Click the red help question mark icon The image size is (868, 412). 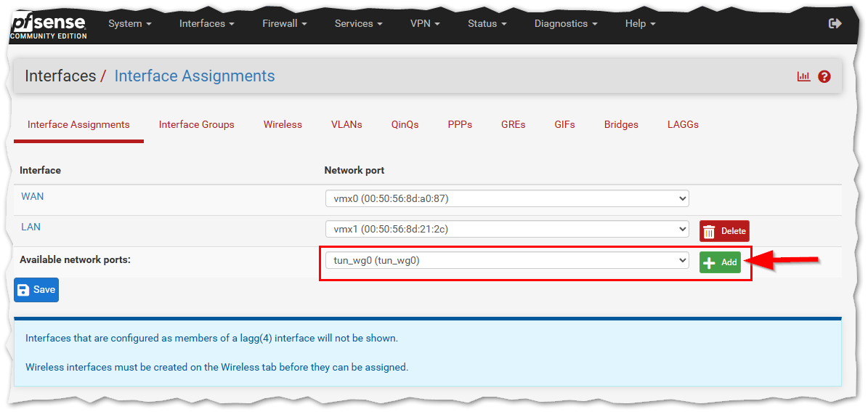tap(824, 76)
